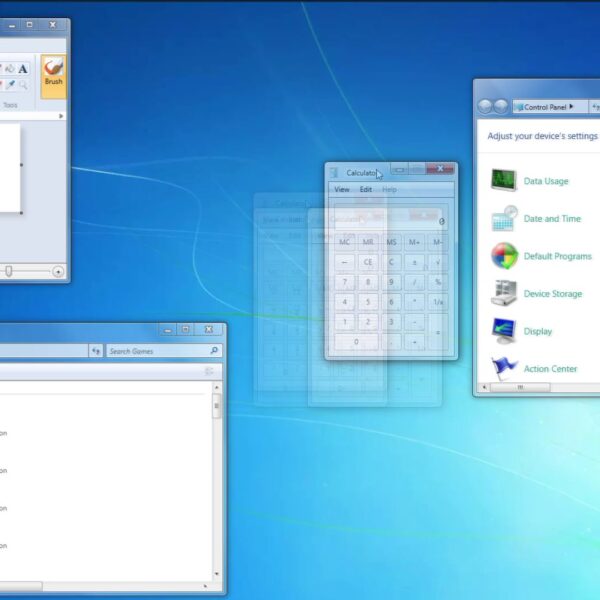Screen dimensions: 600x600
Task: Click the Paint ribbon scroll-right arrow
Action: pos(61,116)
